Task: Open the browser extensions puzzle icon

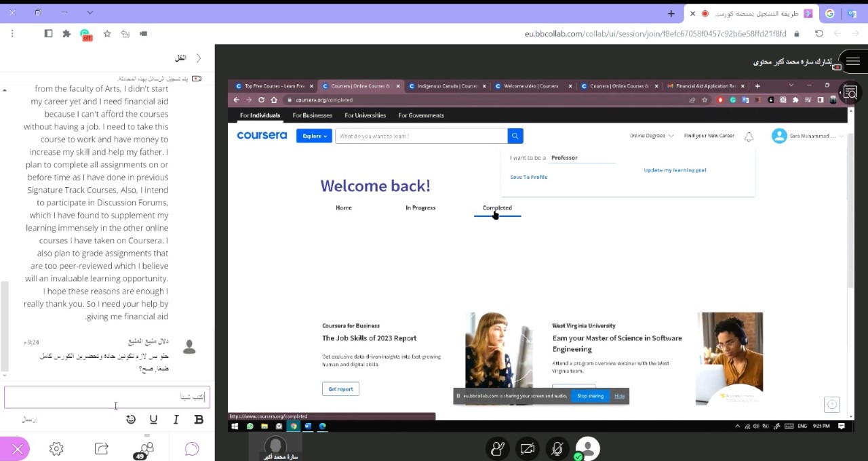Action: click(x=66, y=33)
